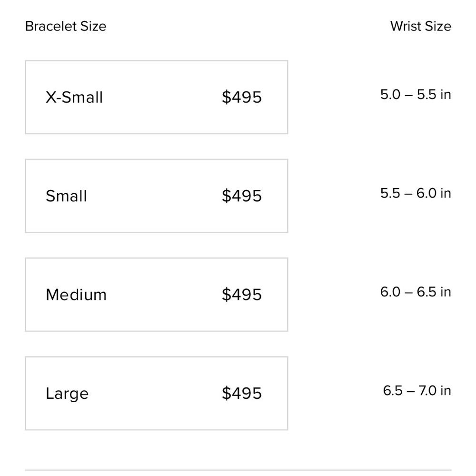Click the $495 price for Small
The image size is (476, 476).
click(x=242, y=196)
